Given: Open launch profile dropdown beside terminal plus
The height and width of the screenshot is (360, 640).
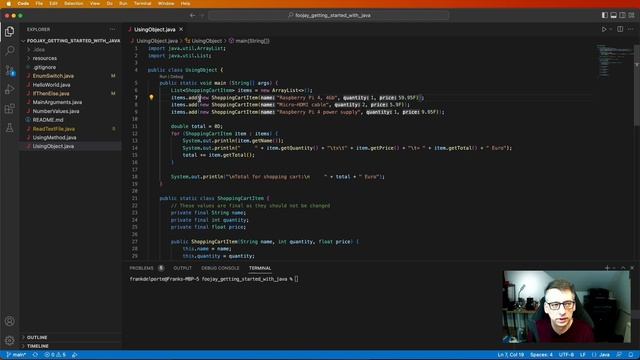Looking at the screenshot, I should point(614,268).
